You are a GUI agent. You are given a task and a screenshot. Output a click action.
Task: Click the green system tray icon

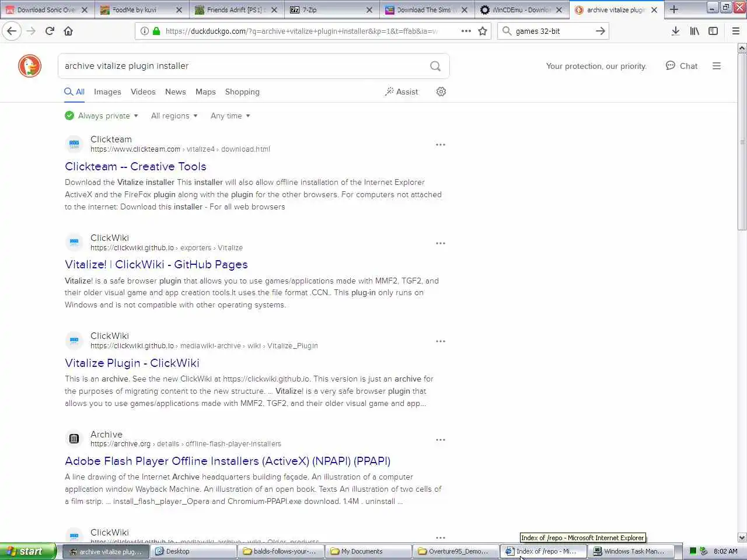click(693, 551)
